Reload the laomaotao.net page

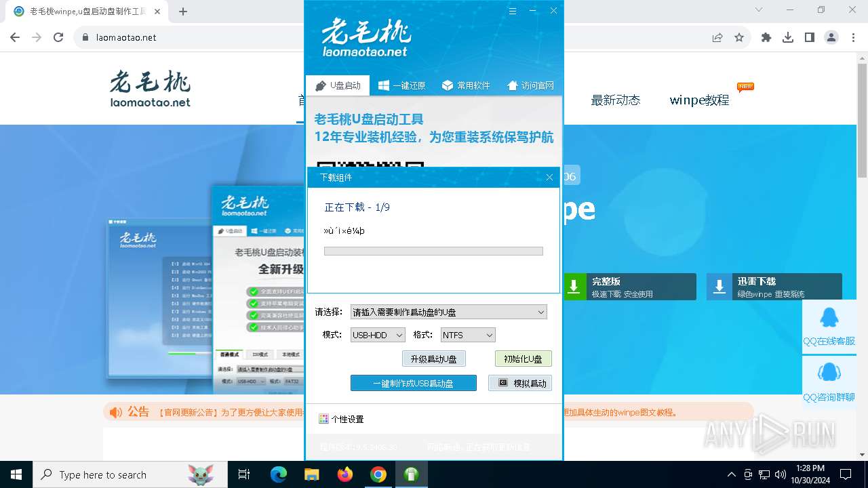[x=58, y=37]
